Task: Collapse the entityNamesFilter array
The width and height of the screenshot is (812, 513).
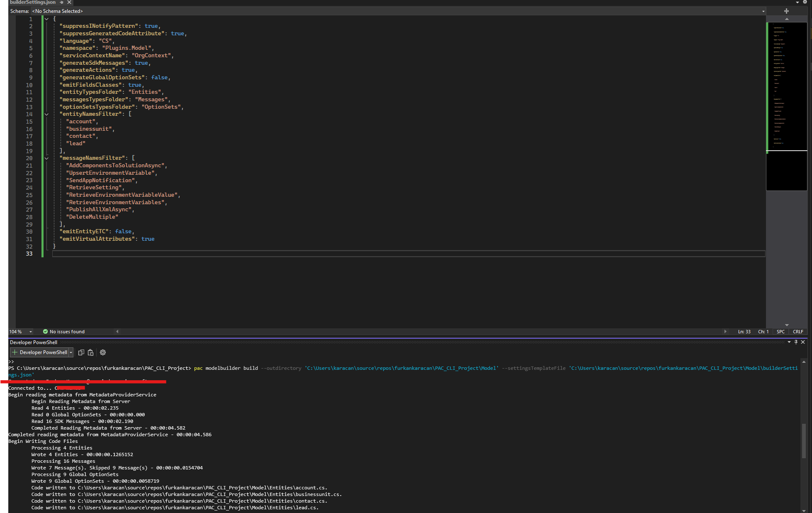Action: coord(46,114)
